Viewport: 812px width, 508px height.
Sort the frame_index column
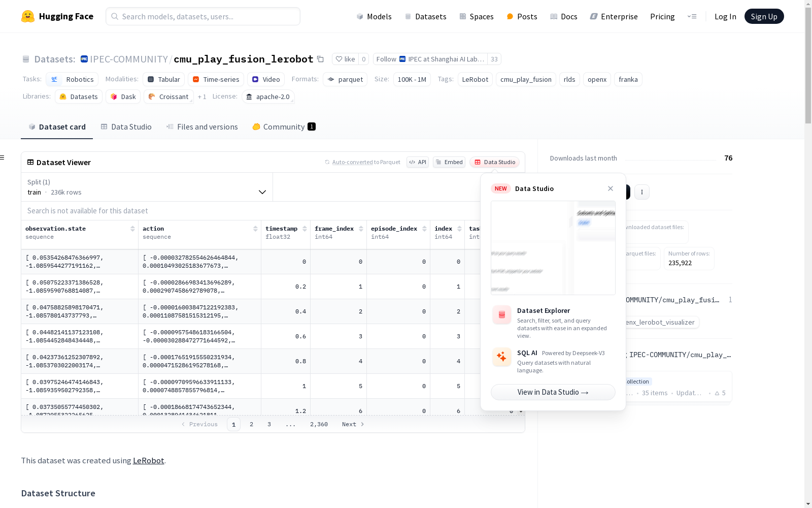coord(361,229)
